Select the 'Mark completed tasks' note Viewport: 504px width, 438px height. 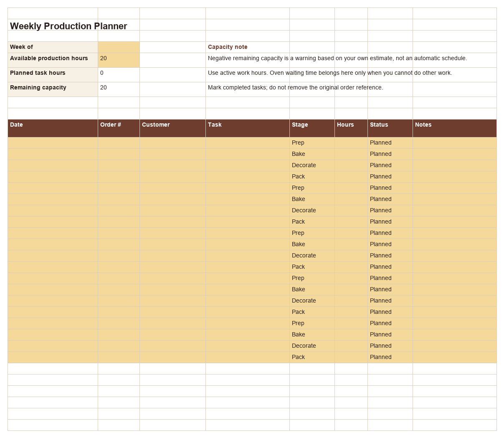tap(295, 88)
